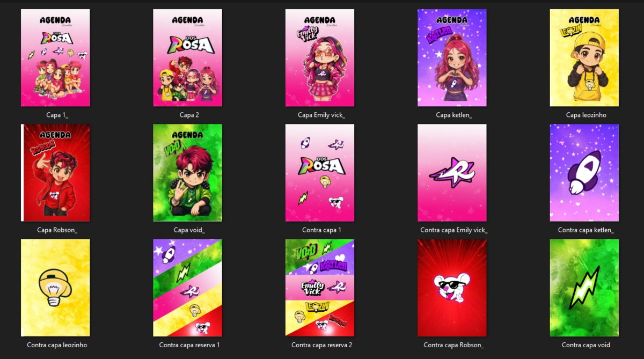Screen dimensions: 644x359
Task: Select the Capa 1_ thumbnail image
Action: click(55, 57)
